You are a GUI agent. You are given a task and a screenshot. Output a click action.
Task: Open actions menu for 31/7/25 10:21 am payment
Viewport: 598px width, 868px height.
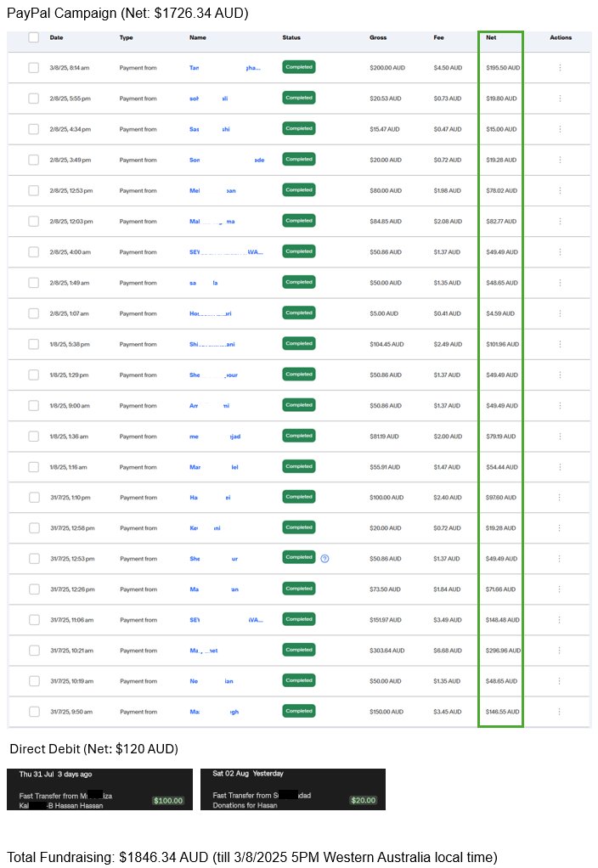(559, 651)
